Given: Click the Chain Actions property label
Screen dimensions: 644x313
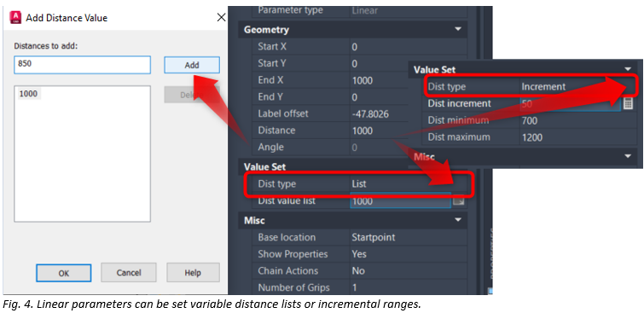Looking at the screenshot, I should pos(288,271).
